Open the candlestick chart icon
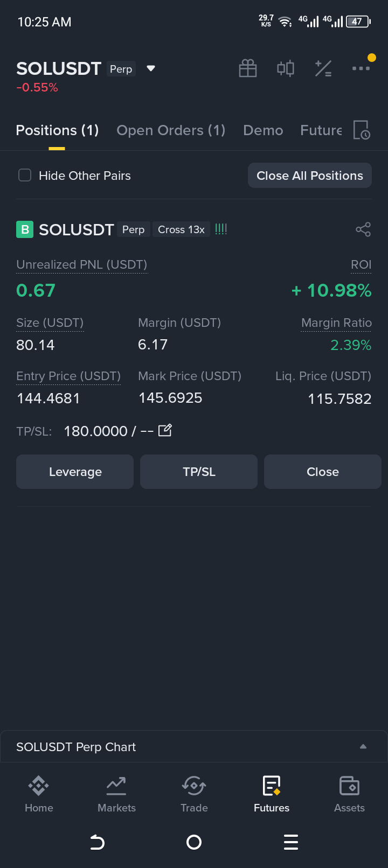 coord(286,68)
